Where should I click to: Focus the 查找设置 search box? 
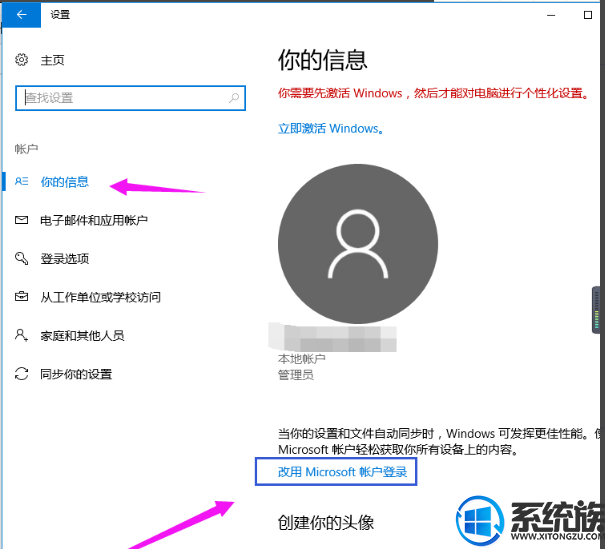(130, 98)
